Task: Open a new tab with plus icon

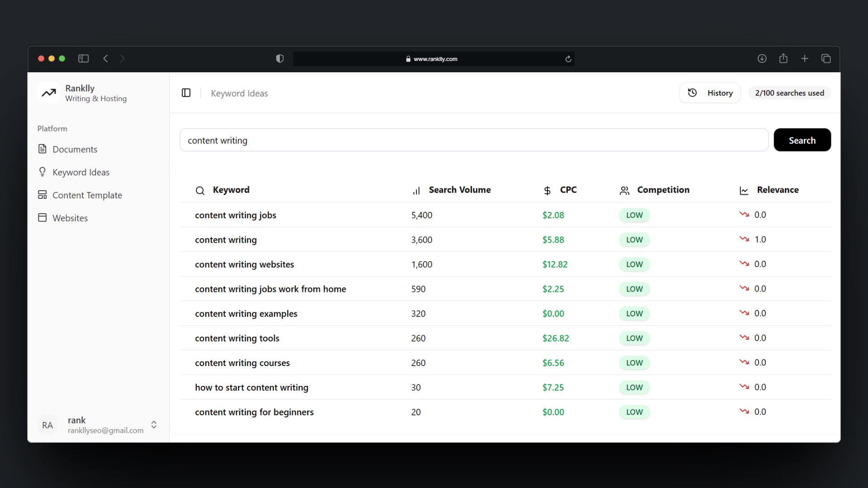Action: 805,59
